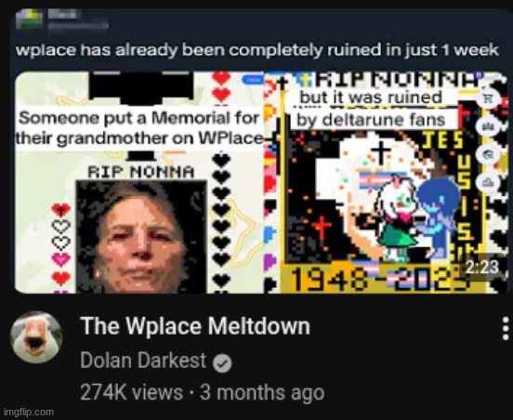This screenshot has height=420, width=513.
Task: Click the Deltarune characters pixel art
Action: tap(415, 217)
